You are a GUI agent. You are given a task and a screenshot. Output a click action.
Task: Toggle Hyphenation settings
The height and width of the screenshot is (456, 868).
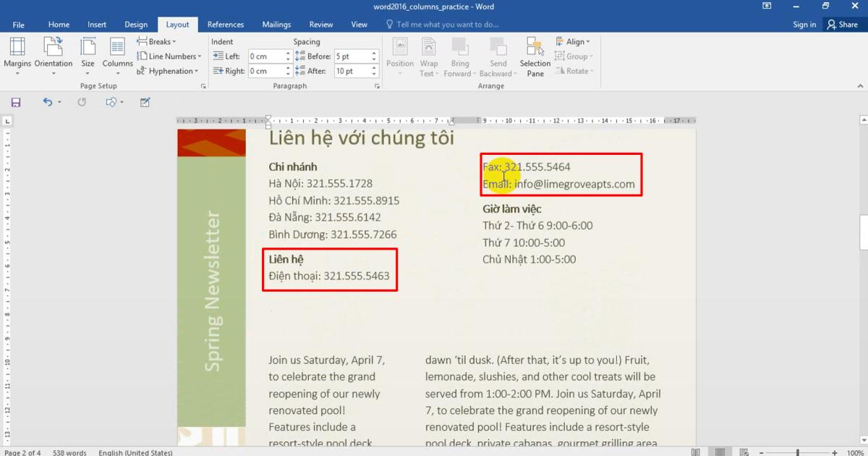pyautogui.click(x=169, y=71)
